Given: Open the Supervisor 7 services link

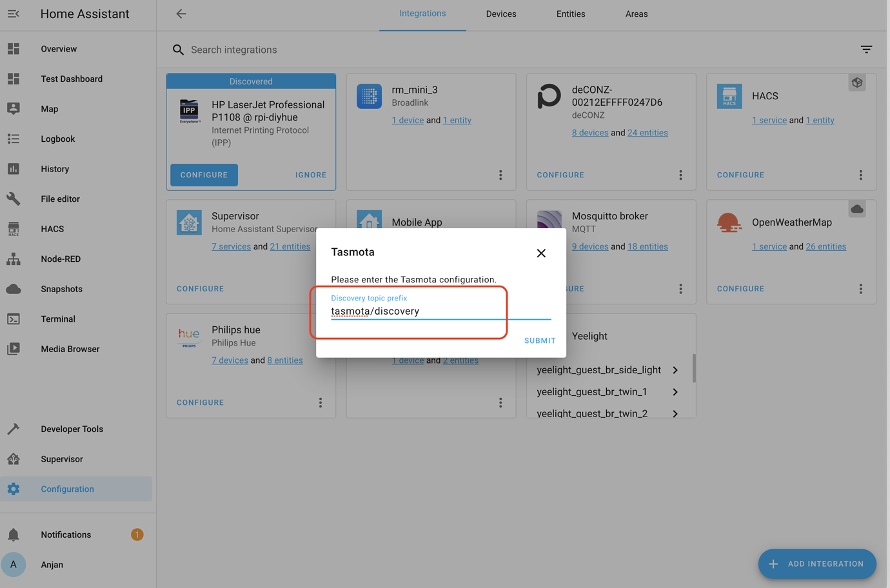Looking at the screenshot, I should (231, 246).
